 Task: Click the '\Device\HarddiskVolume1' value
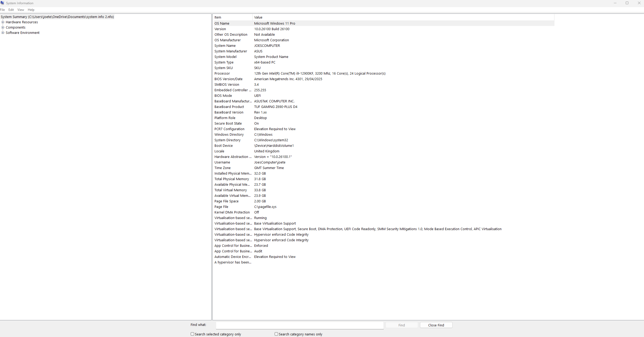[274, 146]
